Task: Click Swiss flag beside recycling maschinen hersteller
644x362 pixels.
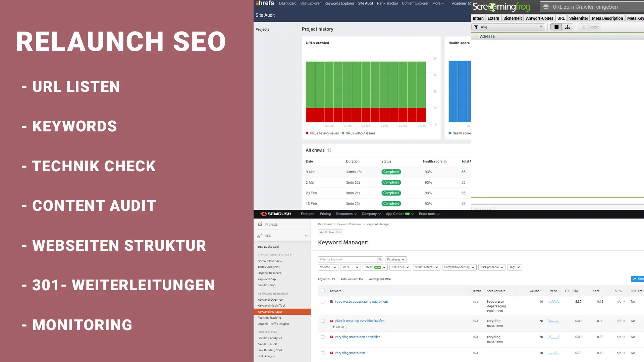Action: (x=332, y=337)
